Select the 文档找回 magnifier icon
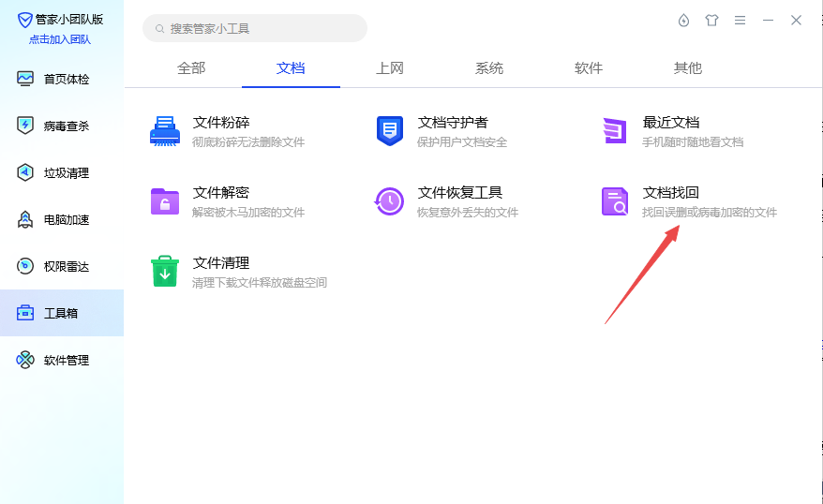823x504 pixels. [x=614, y=201]
